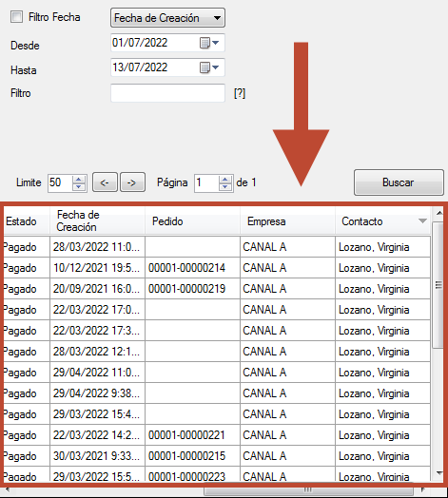
Task: Click into the Filtro text field
Action: [x=167, y=93]
